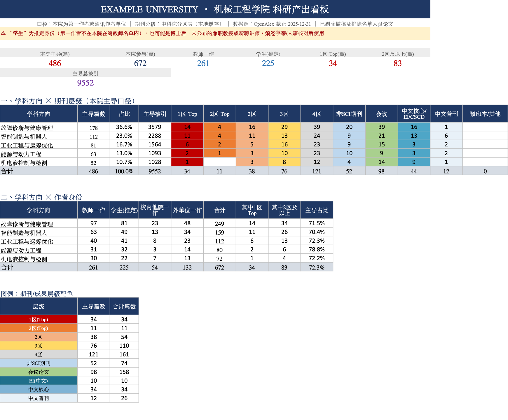Select the 层级 header in the legend table
The height and width of the screenshot is (420, 508).
click(x=39, y=306)
